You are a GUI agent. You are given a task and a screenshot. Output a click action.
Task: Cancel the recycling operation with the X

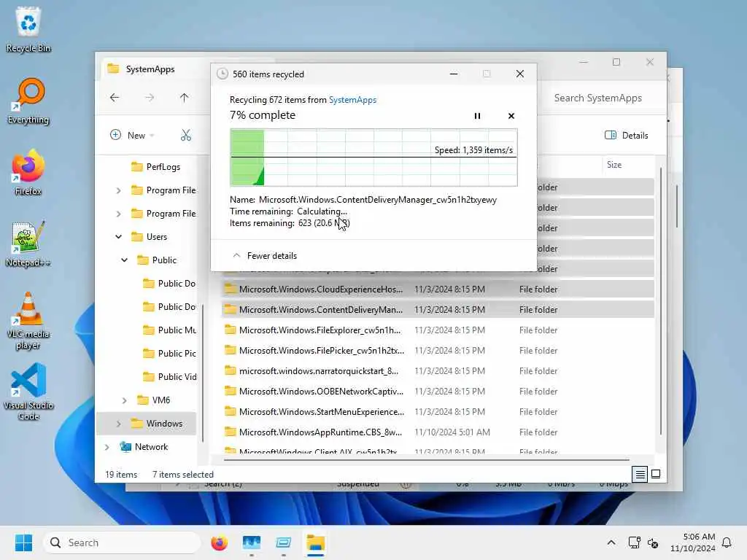click(511, 116)
